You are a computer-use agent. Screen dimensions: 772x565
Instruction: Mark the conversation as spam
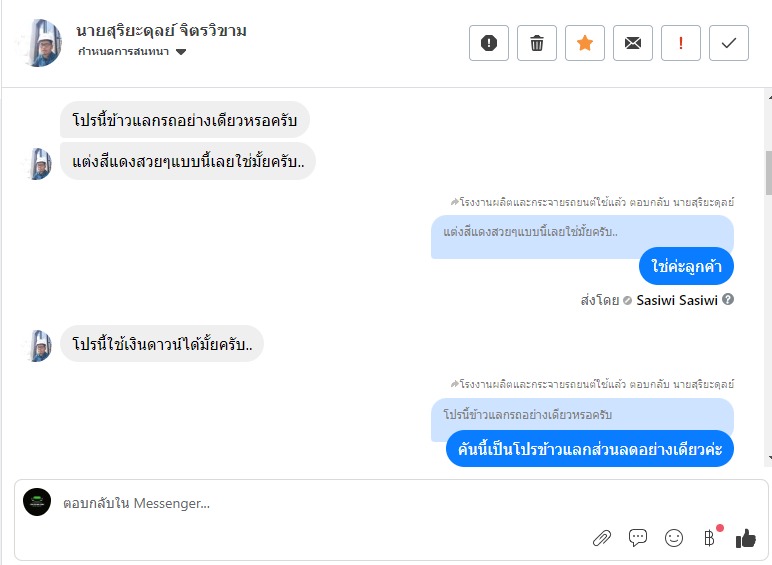tap(489, 43)
